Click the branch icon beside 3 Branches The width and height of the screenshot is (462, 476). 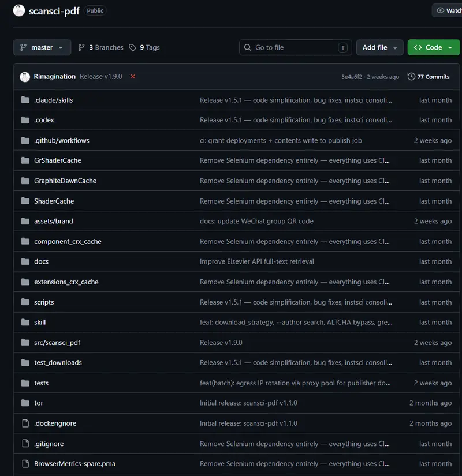point(81,47)
